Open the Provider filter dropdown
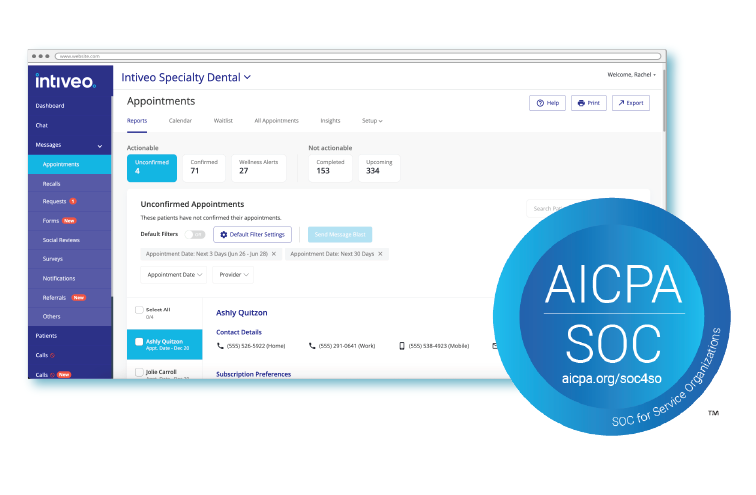This screenshot has height=495, width=756. 232,274
